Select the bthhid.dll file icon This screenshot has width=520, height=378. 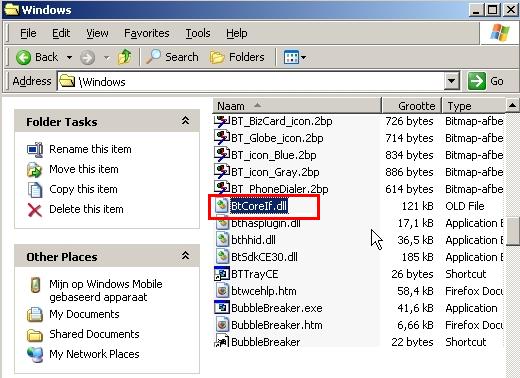pyautogui.click(x=222, y=240)
